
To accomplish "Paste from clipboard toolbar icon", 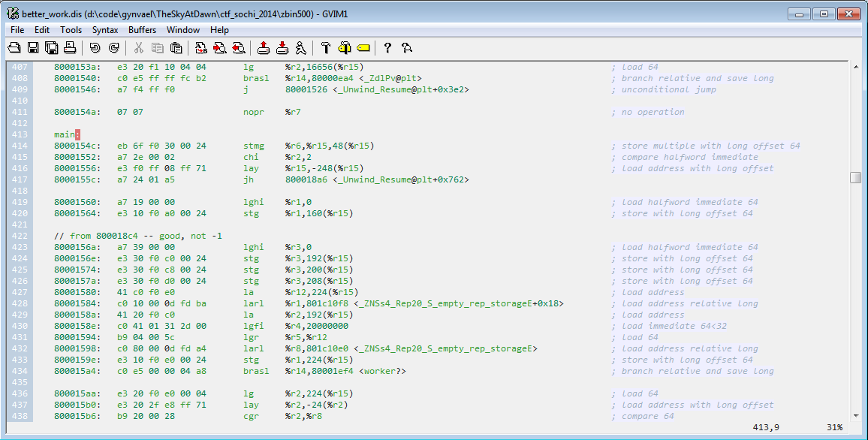I will pos(176,48).
